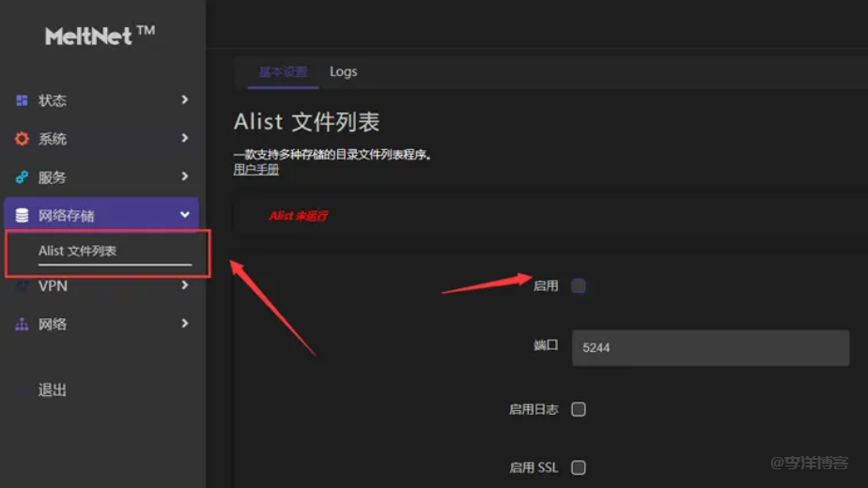The width and height of the screenshot is (868, 488).
Task: Click the 服务 link icon in sidebar
Action: pyautogui.click(x=22, y=177)
